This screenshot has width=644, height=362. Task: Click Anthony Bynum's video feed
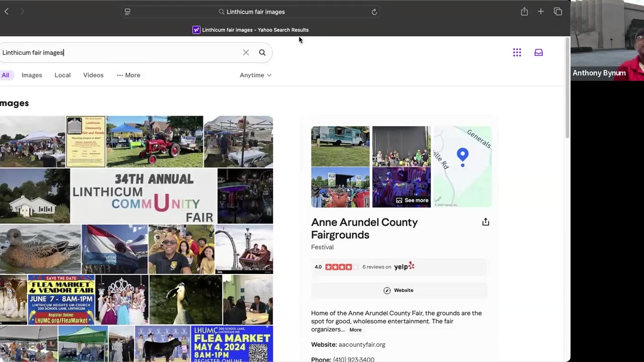point(607,40)
